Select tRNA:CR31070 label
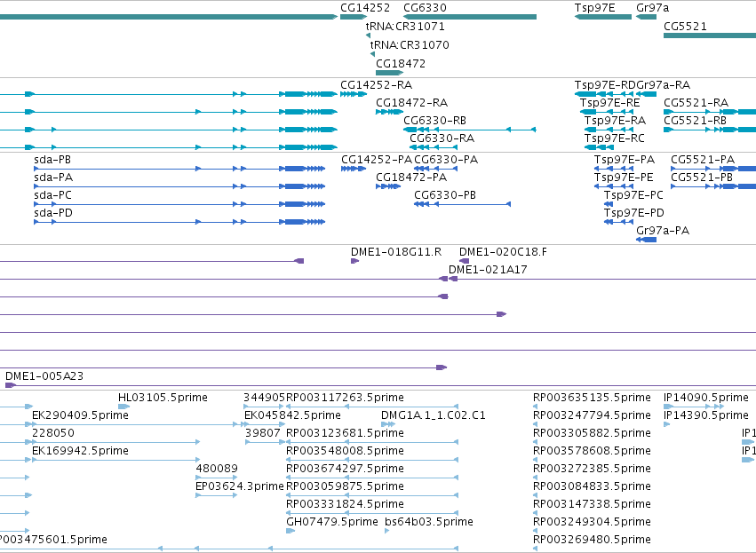Screen dimensions: 756x553 (x=410, y=45)
